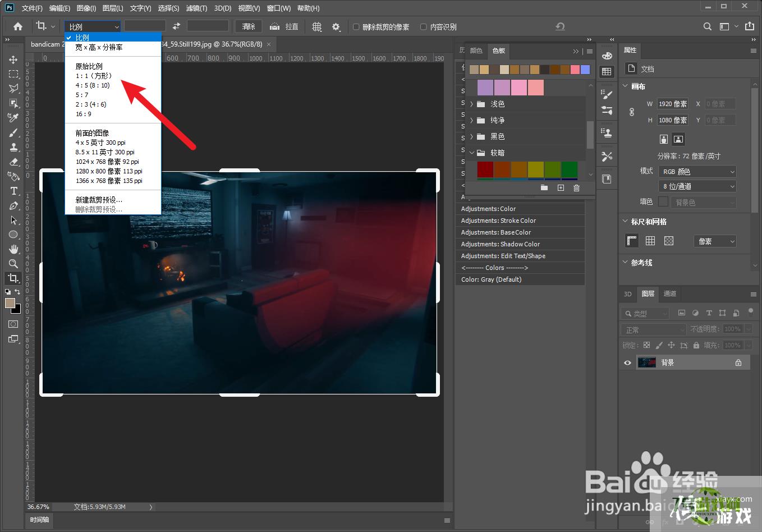Select the Clone Stamp tool

click(13, 147)
